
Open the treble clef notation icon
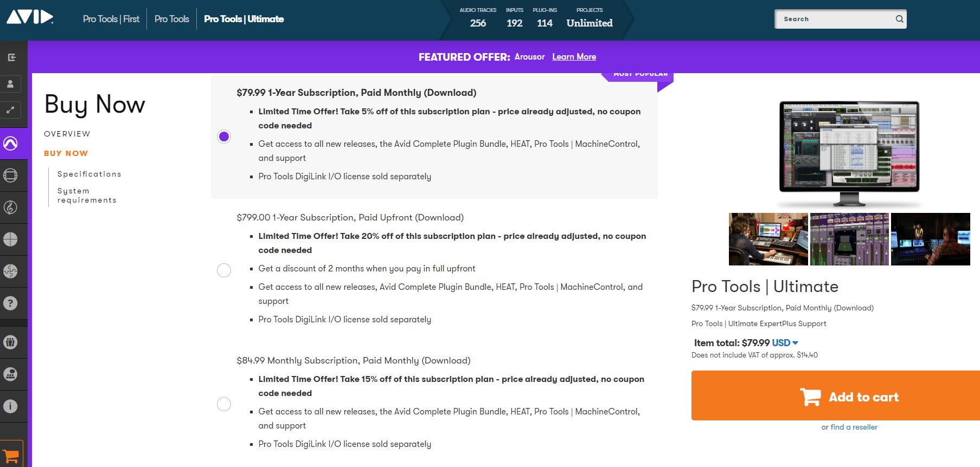(11, 207)
